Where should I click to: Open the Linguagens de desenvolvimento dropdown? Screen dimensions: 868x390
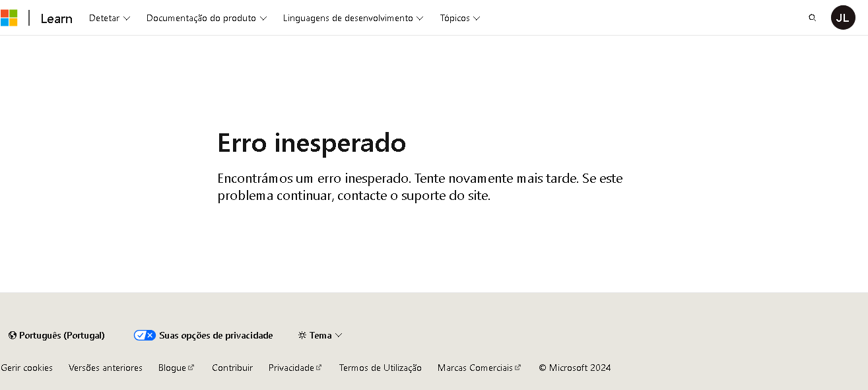pos(352,18)
